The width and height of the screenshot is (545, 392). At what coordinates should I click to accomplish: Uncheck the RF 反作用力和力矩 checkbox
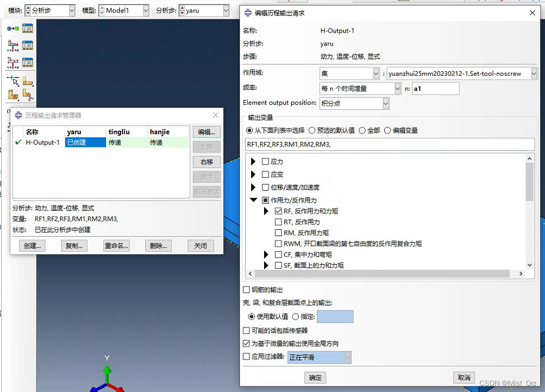[x=278, y=211]
